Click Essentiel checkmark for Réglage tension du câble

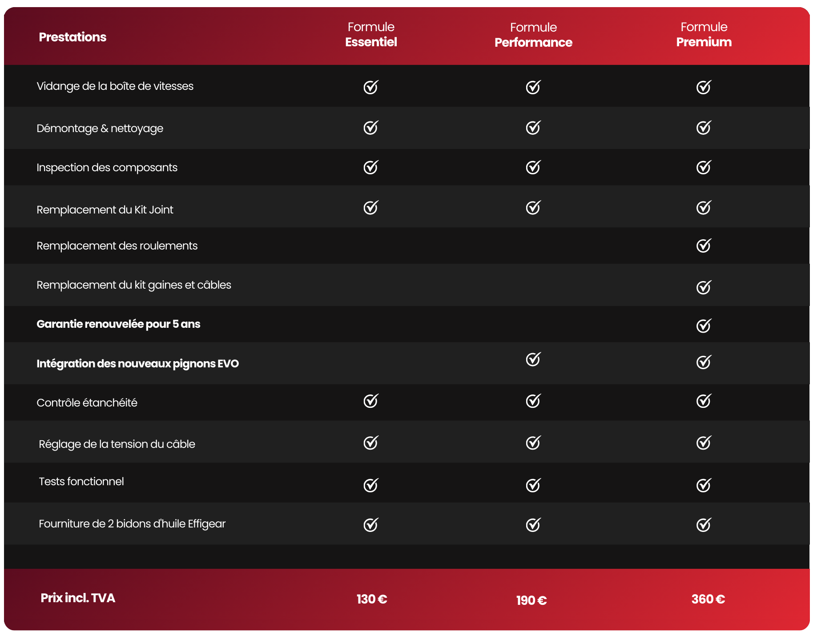370,443
